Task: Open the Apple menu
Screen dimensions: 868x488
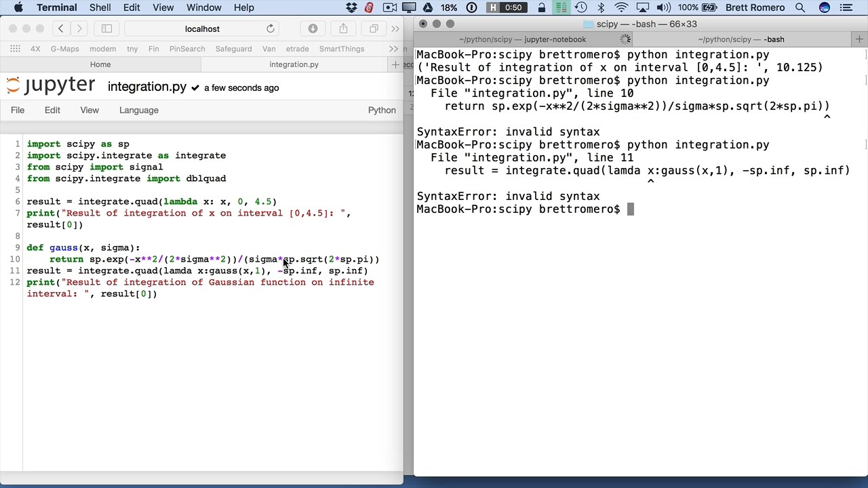Action: pyautogui.click(x=18, y=7)
